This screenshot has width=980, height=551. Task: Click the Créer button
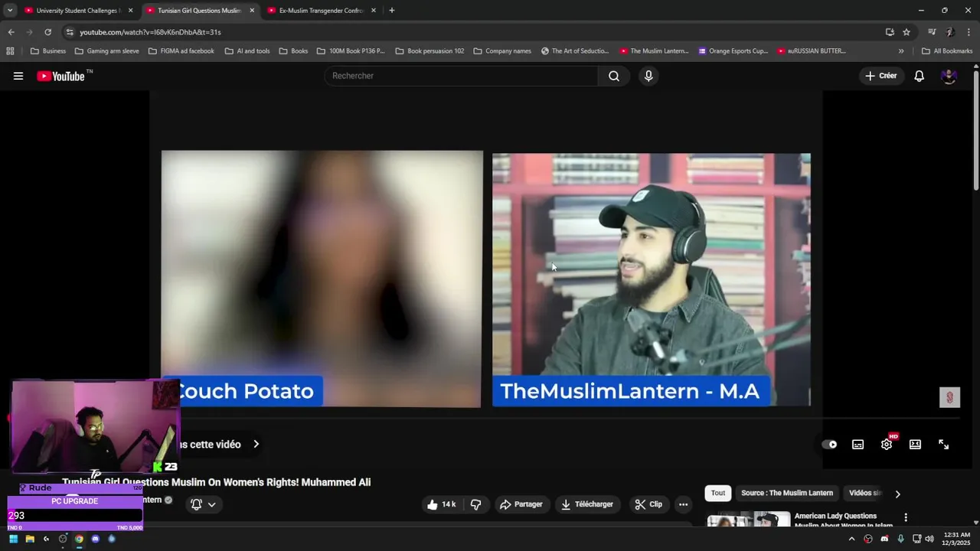coord(880,76)
